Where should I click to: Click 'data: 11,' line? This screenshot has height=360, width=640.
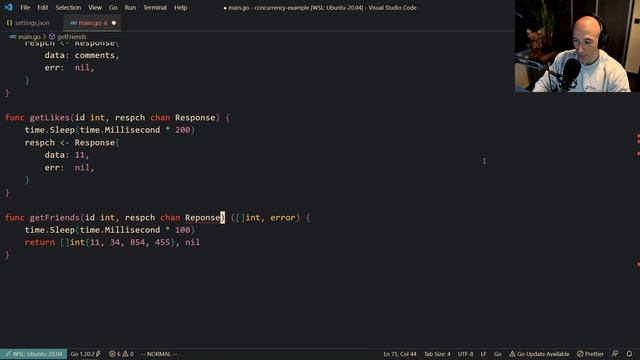(x=67, y=155)
